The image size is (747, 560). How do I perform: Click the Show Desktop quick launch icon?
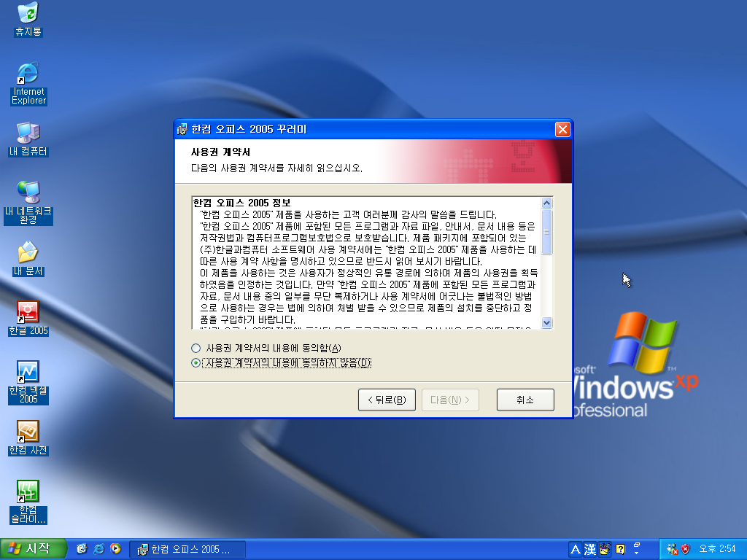click(82, 549)
